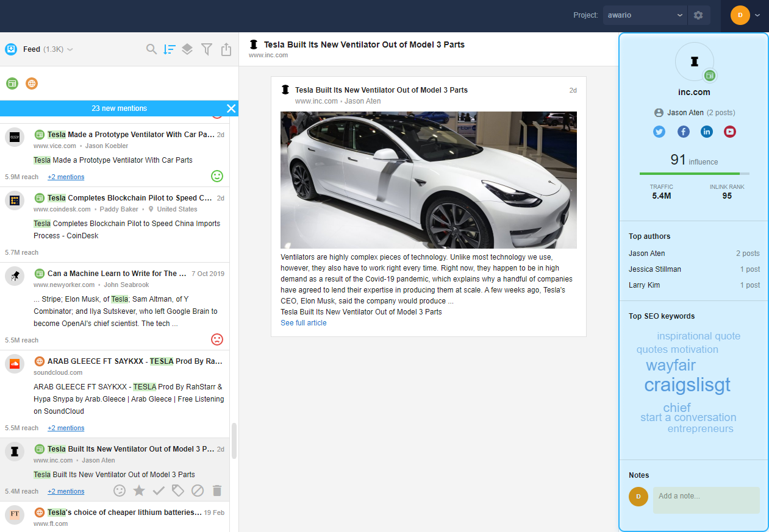769x532 pixels.
Task: Click the article card title about Tesla ventilator
Action: click(x=381, y=90)
